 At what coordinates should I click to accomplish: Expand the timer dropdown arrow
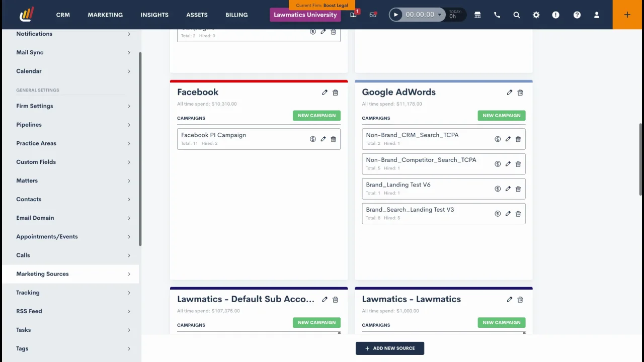pos(439,15)
